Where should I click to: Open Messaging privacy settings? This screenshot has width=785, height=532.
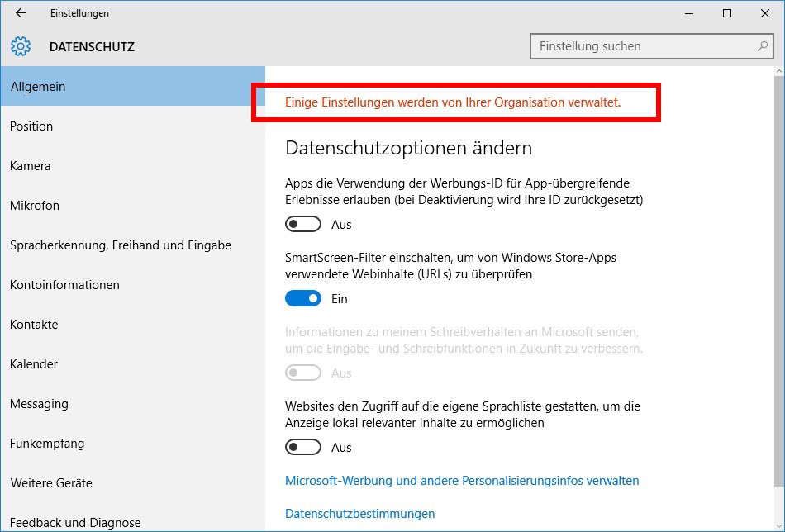[x=39, y=404]
